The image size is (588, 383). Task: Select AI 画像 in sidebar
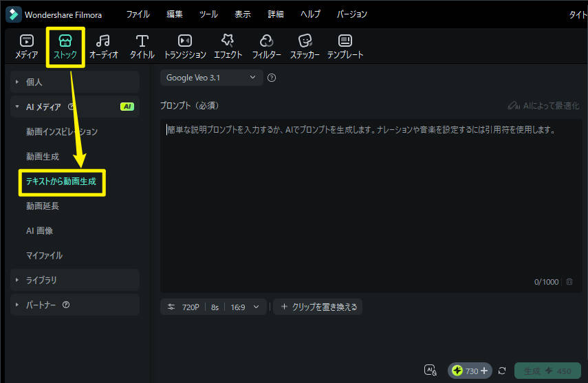pos(39,231)
